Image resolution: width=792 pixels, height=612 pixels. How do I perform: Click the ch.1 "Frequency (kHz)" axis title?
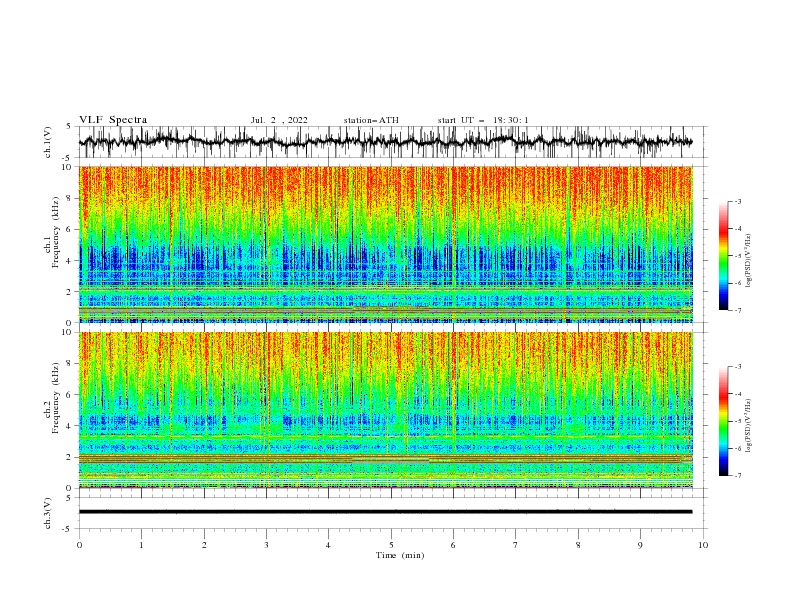click(56, 231)
